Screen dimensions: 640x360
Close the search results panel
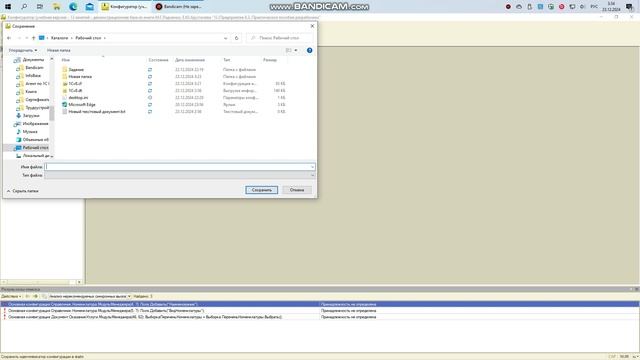click(x=636, y=289)
